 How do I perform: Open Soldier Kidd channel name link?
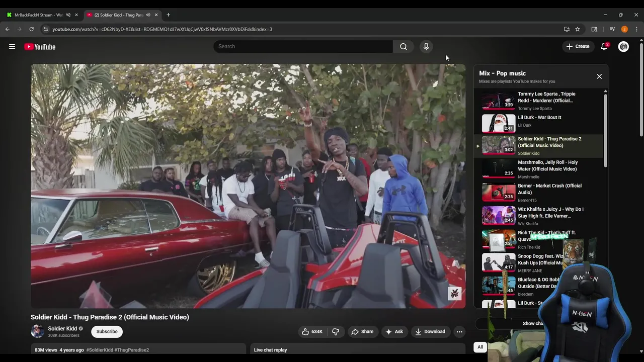pyautogui.click(x=62, y=329)
